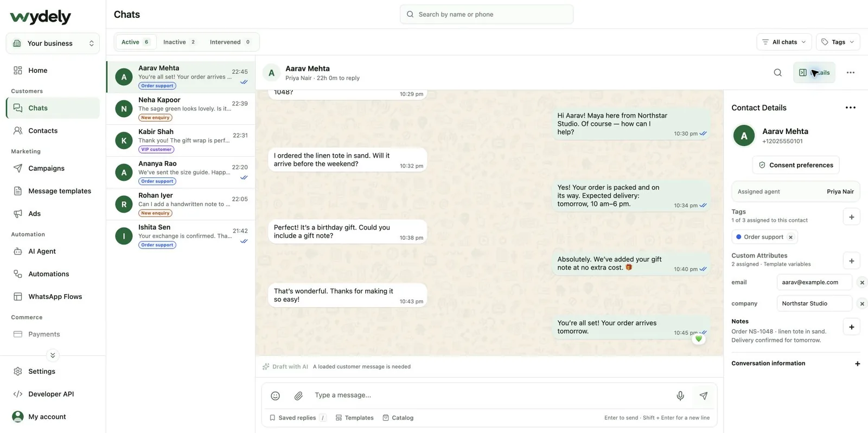Open Rohan Iyer's chat

[181, 204]
